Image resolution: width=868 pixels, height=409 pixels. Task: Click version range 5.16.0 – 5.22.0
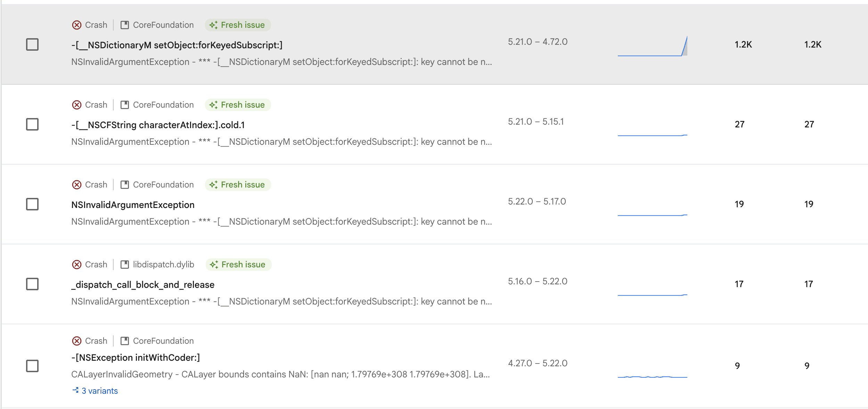(538, 281)
